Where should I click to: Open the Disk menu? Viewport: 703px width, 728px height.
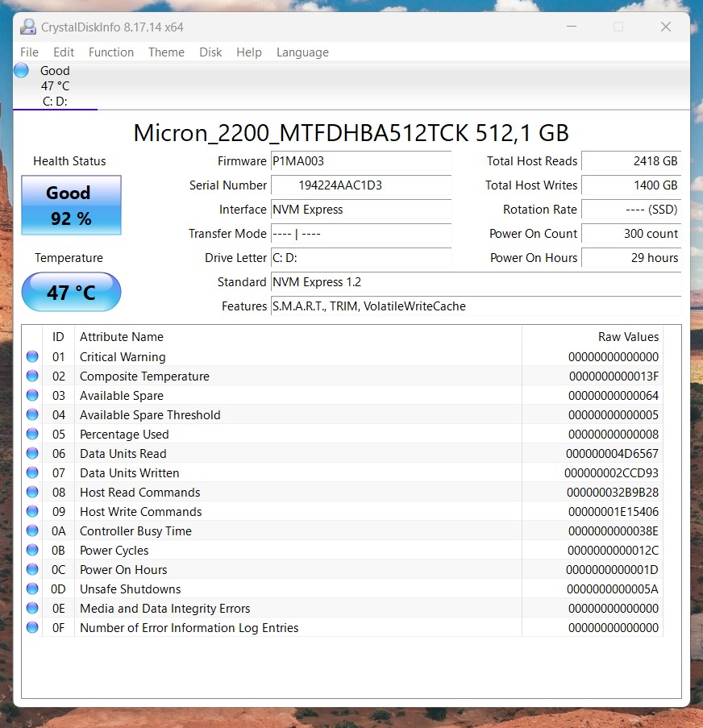(x=210, y=52)
